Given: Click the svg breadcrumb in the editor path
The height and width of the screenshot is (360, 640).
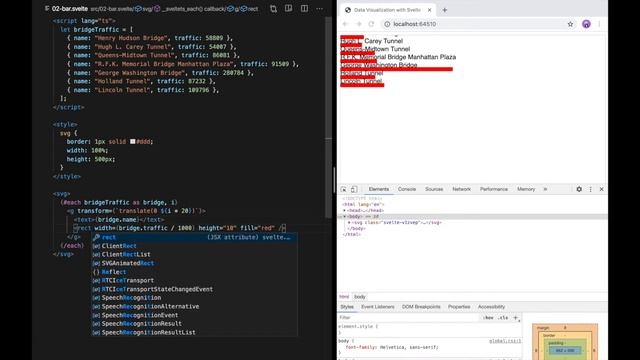Looking at the screenshot, I should pyautogui.click(x=144, y=9).
